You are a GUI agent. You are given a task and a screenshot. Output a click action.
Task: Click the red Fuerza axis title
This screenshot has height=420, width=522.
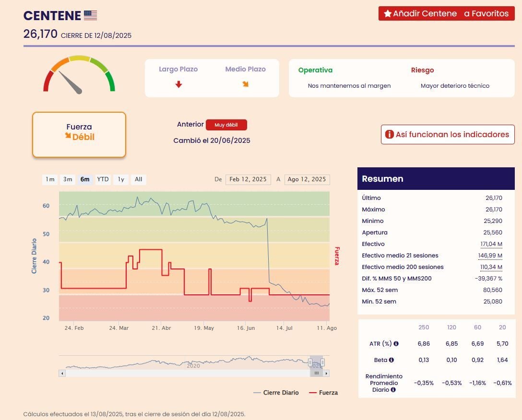click(337, 256)
